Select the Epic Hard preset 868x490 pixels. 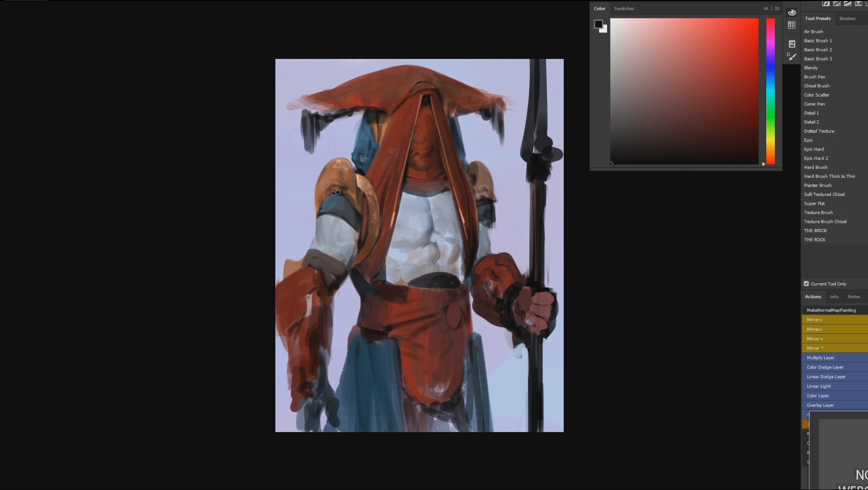[x=835, y=149]
